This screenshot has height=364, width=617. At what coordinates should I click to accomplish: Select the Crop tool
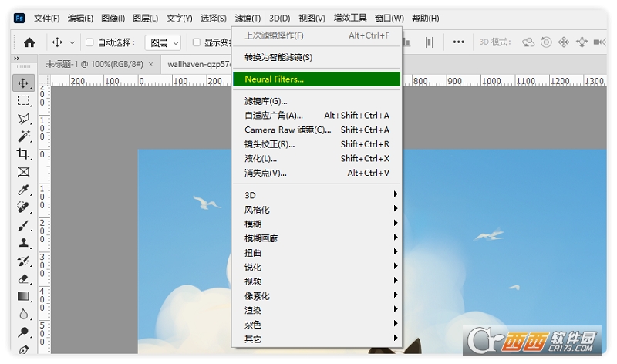(23, 154)
